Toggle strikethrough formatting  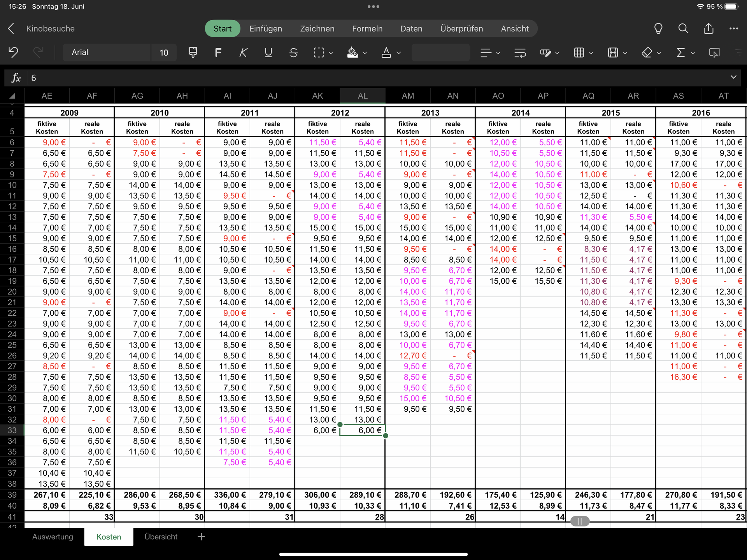point(293,53)
